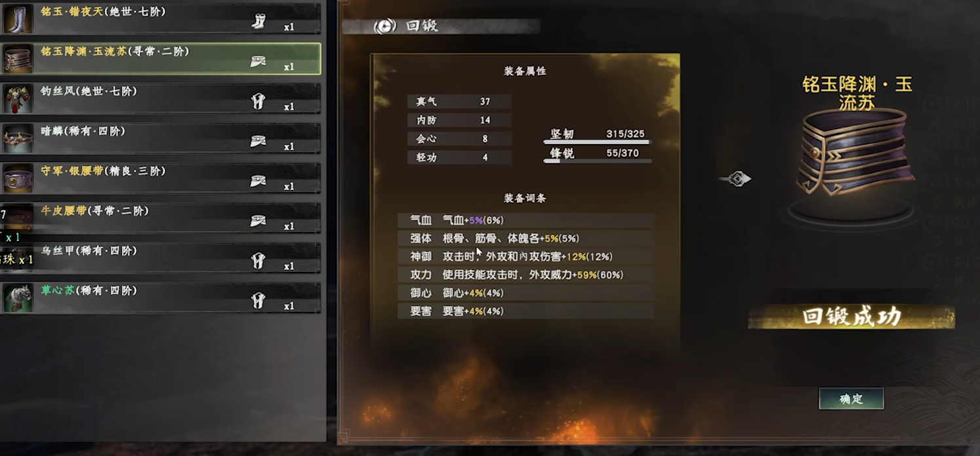Click the 回锻成功 success banner

(852, 317)
